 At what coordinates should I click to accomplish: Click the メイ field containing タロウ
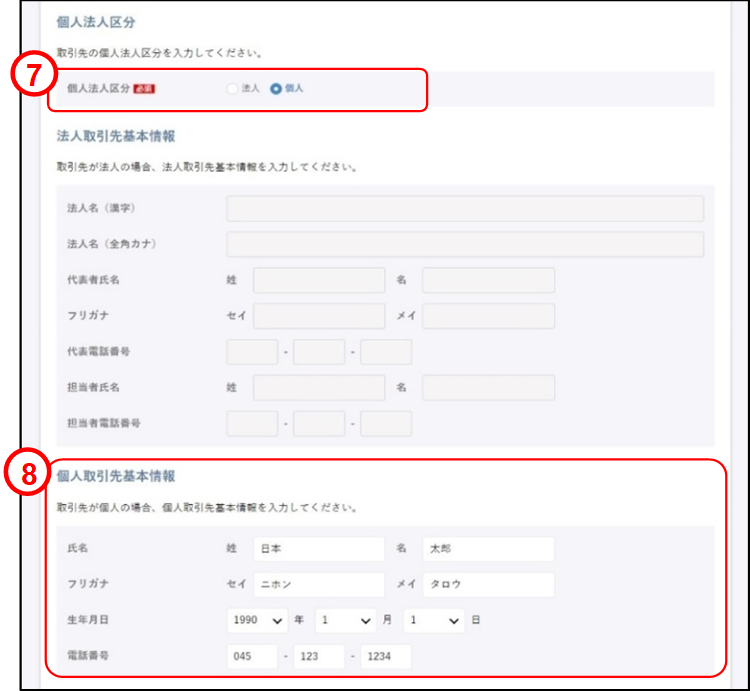488,584
